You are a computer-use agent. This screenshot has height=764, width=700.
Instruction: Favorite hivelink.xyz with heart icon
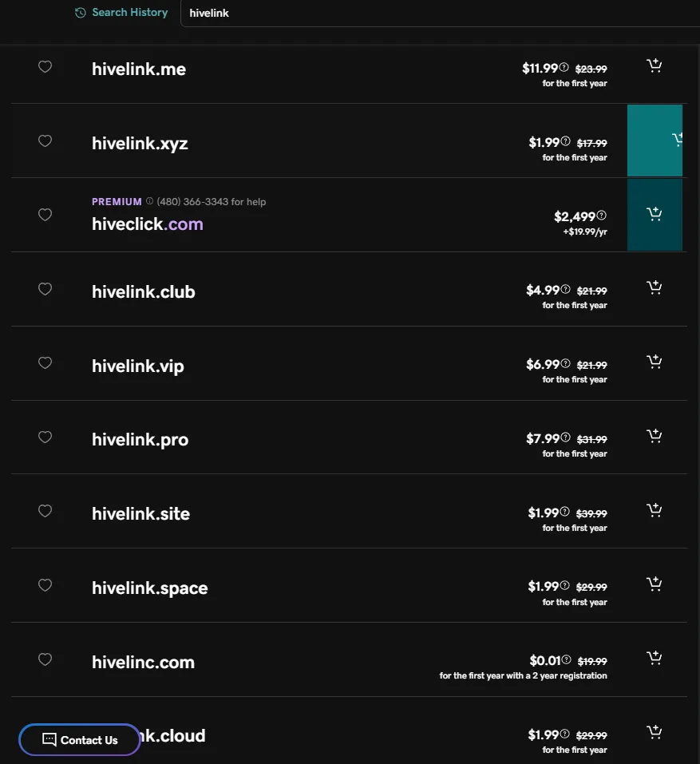[x=45, y=141]
